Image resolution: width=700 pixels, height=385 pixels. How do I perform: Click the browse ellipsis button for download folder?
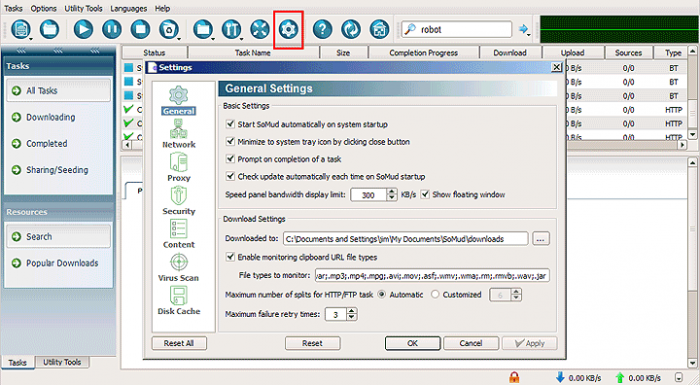coord(541,239)
